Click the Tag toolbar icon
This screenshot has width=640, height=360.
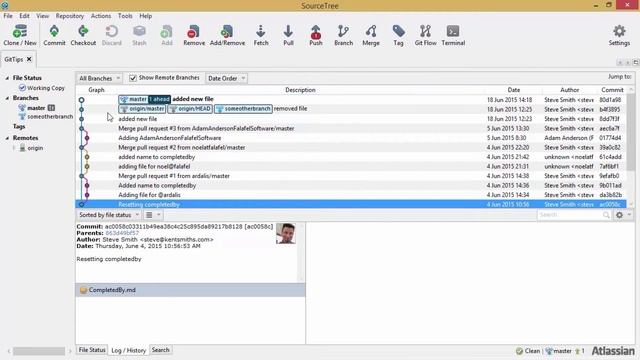click(x=398, y=35)
